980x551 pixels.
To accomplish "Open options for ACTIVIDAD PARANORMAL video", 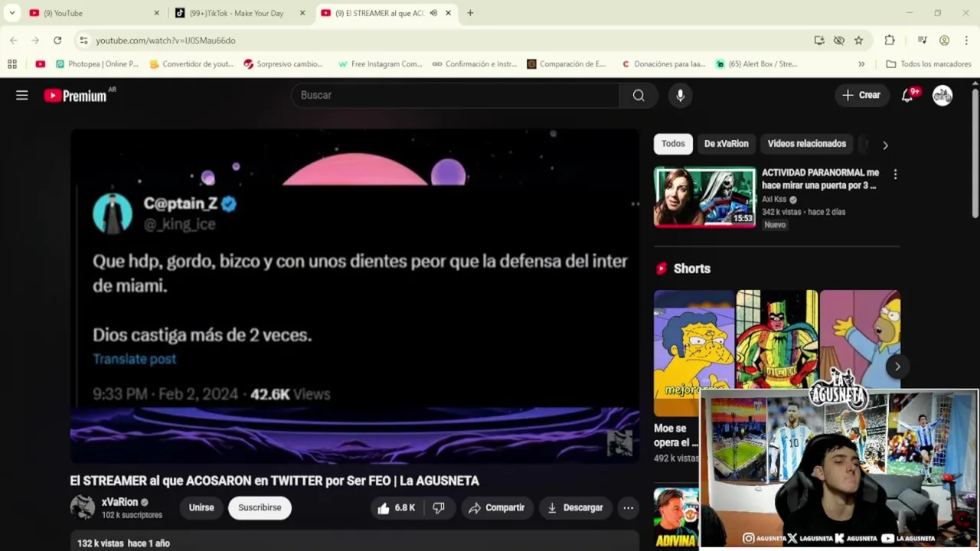I will (x=895, y=174).
